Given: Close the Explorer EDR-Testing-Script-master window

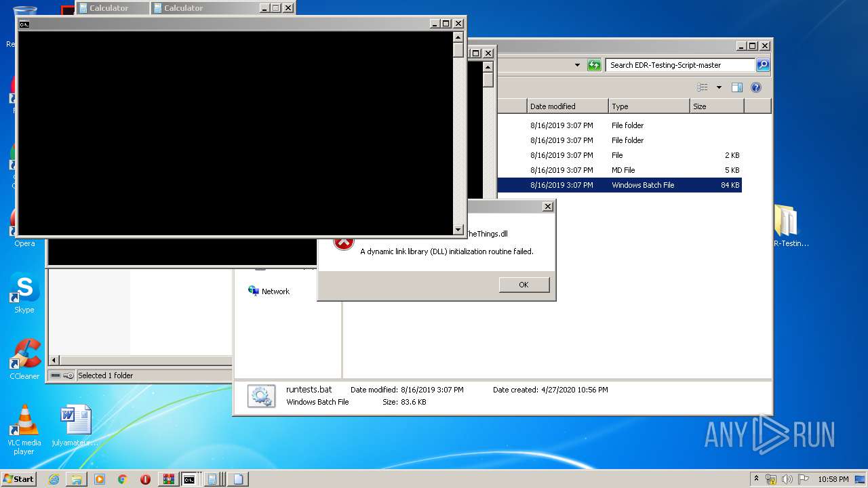Looking at the screenshot, I should tap(764, 46).
